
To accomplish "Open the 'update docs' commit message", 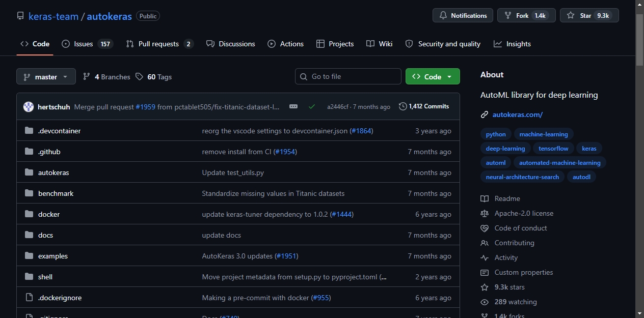I will [x=222, y=235].
